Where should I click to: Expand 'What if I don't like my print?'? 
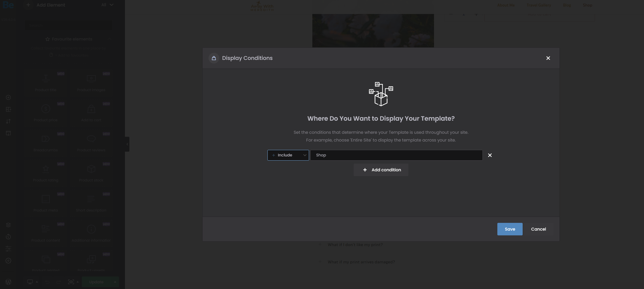click(355, 245)
